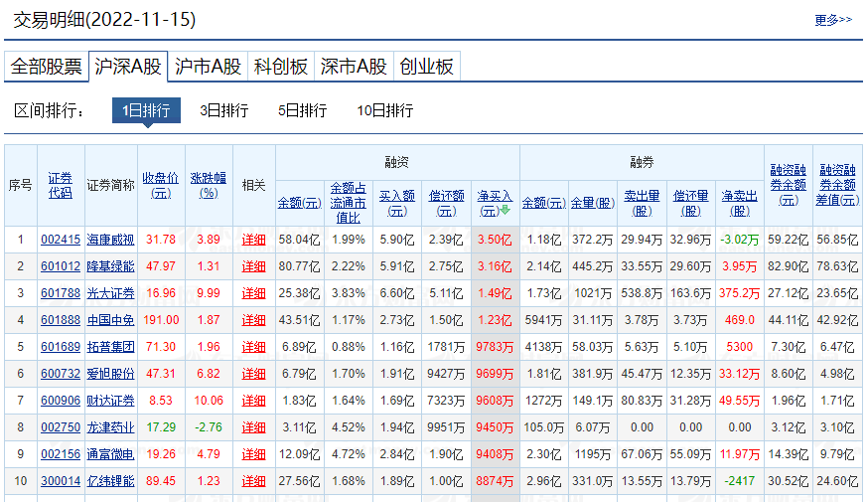Click 隆基绿能 total balance 82.90亿
The height and width of the screenshot is (502, 868).
click(789, 266)
